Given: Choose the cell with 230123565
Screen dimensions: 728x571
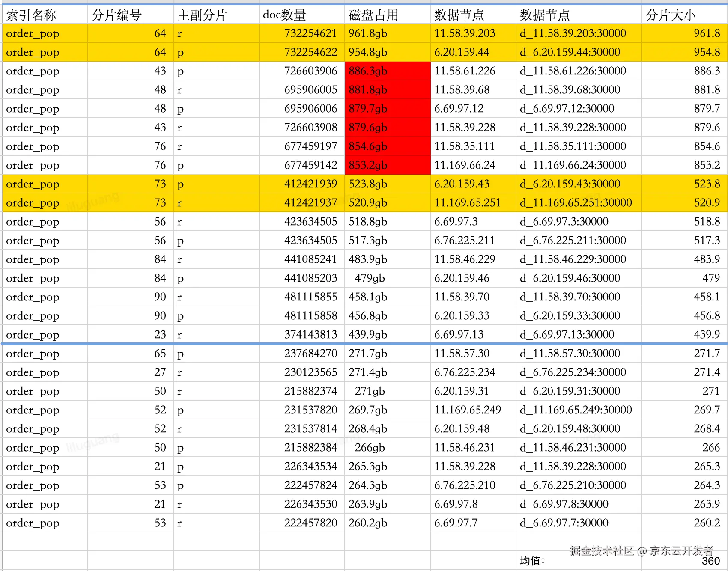Looking at the screenshot, I should coord(302,372).
